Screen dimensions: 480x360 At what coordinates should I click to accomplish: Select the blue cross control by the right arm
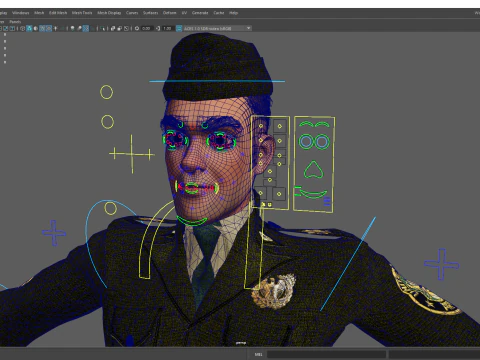pyautogui.click(x=54, y=233)
